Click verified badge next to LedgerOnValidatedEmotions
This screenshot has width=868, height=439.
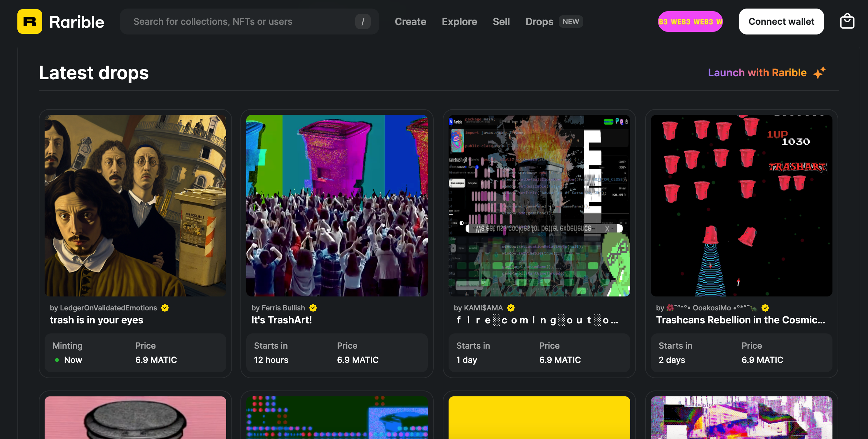(x=165, y=308)
